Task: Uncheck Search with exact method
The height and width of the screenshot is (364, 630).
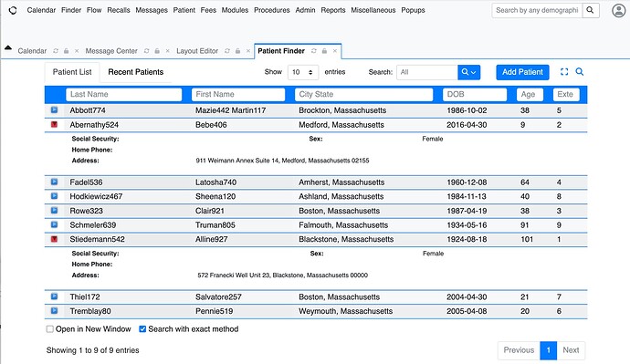Action: tap(142, 329)
